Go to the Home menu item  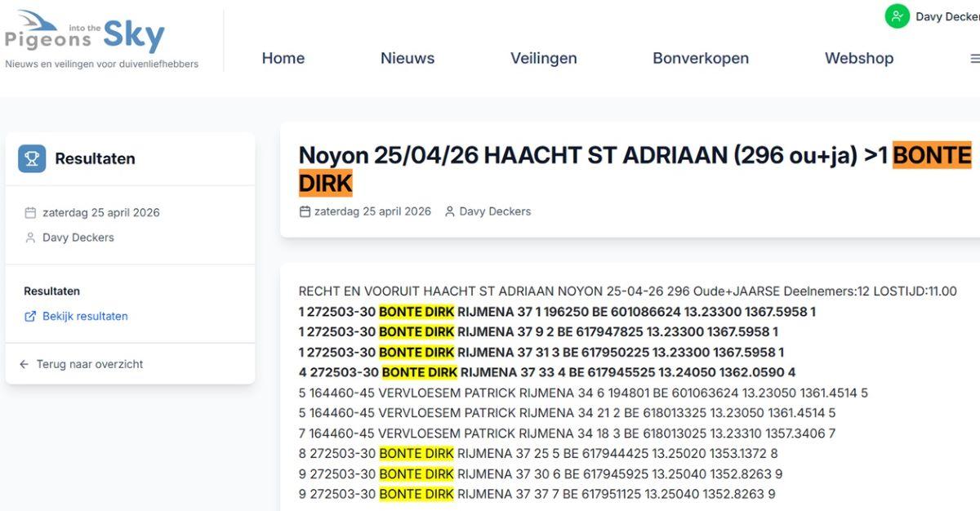coord(283,59)
